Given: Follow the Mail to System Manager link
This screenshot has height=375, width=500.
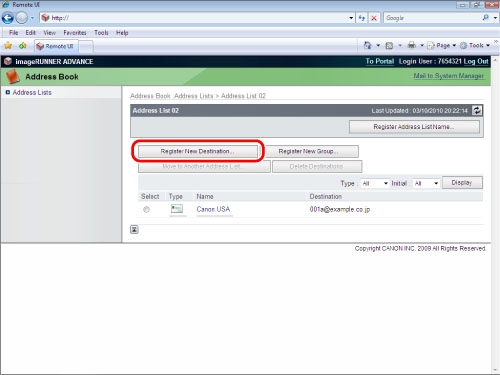Looking at the screenshot, I should point(448,76).
